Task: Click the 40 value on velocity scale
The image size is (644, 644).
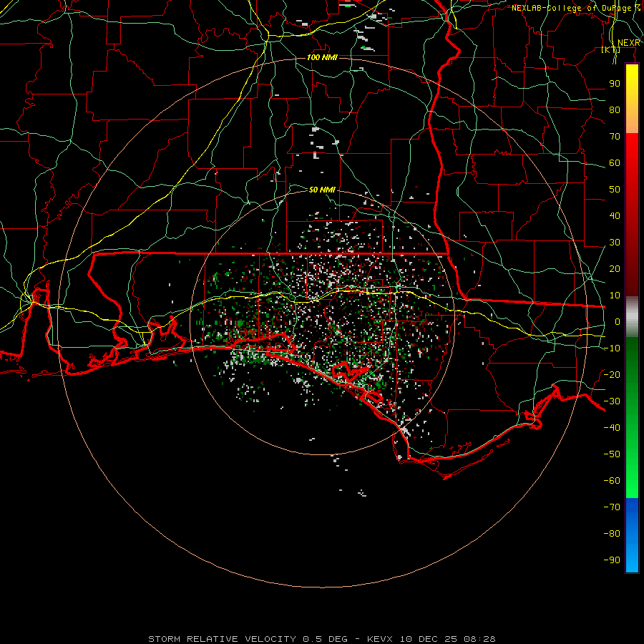Action: pos(615,215)
